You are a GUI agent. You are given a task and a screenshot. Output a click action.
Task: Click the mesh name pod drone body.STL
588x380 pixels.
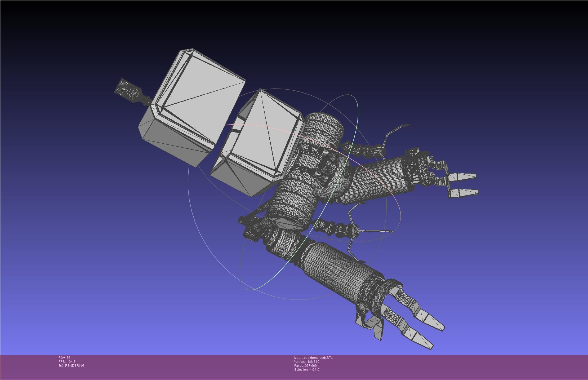coord(313,358)
